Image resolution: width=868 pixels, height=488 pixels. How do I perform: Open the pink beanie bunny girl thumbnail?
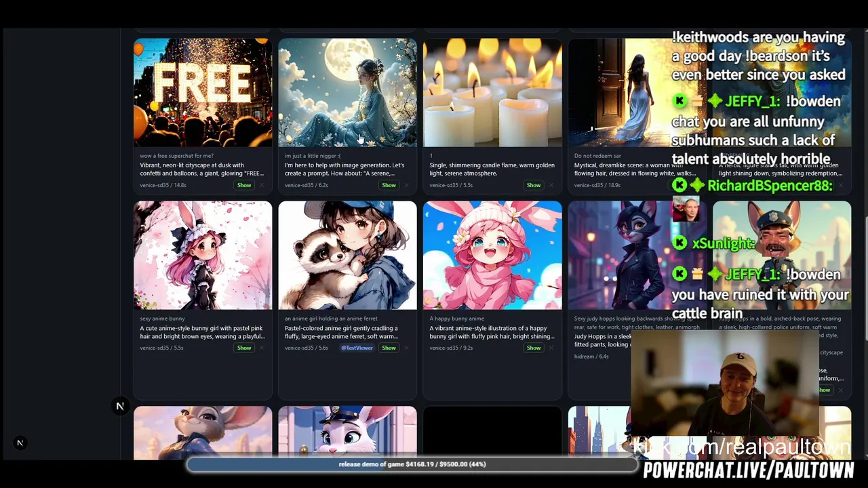[492, 256]
